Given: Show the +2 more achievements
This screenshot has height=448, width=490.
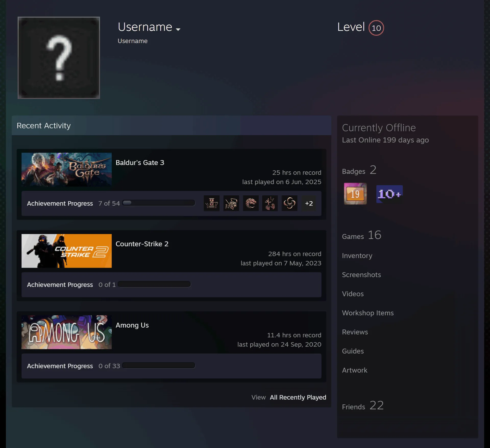Looking at the screenshot, I should 309,203.
